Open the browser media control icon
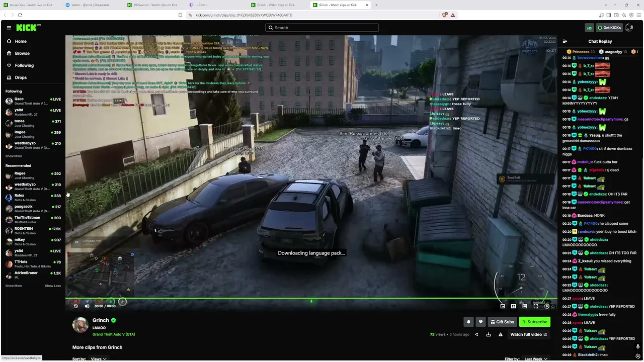The image size is (644, 362). pos(602,15)
